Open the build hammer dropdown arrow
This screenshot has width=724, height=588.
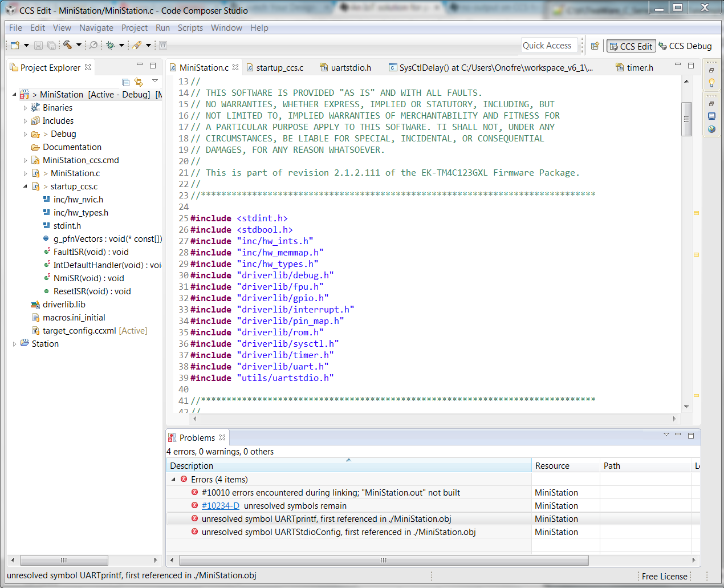coord(79,45)
